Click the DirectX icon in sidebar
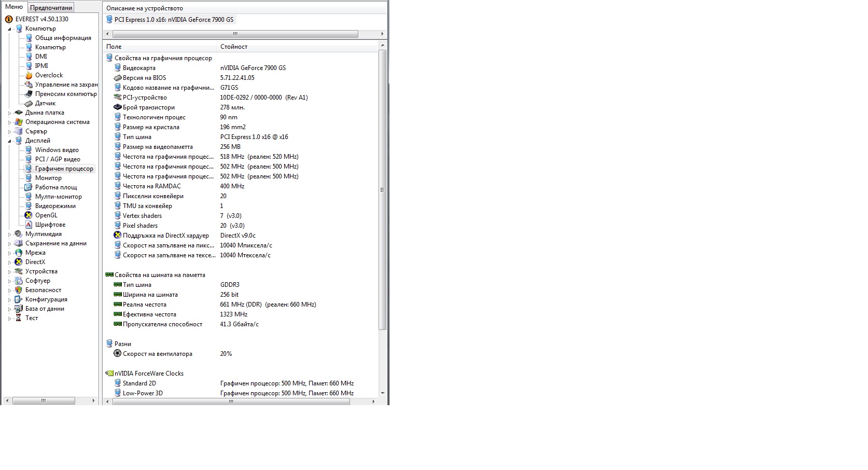This screenshot has height=470, width=868. (19, 262)
